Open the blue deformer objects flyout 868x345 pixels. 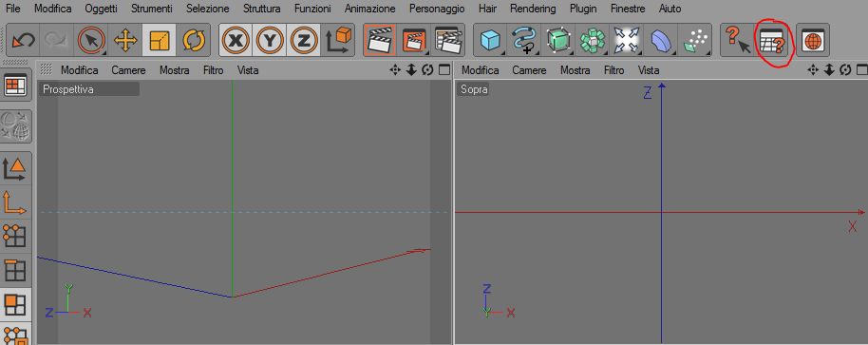click(661, 40)
